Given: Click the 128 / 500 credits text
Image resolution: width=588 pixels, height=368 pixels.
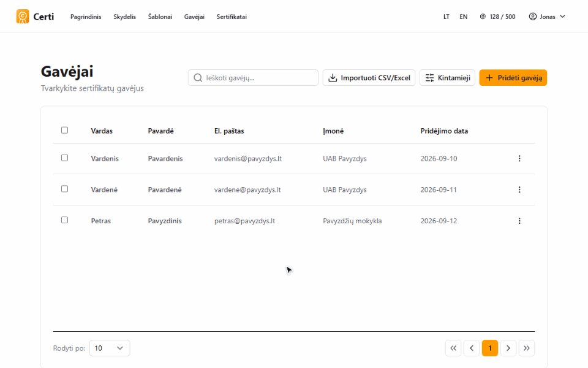Looking at the screenshot, I should pyautogui.click(x=502, y=17).
